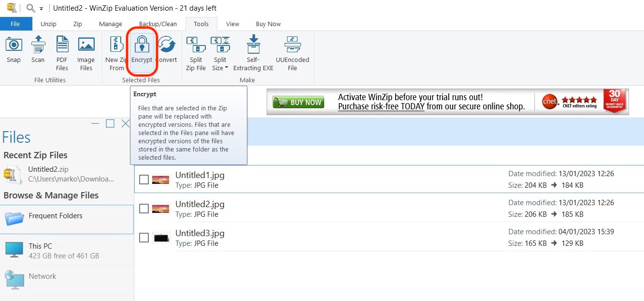The height and width of the screenshot is (301, 644).
Task: Tick the checkbox for Untitled1.jpg
Action: click(143, 180)
